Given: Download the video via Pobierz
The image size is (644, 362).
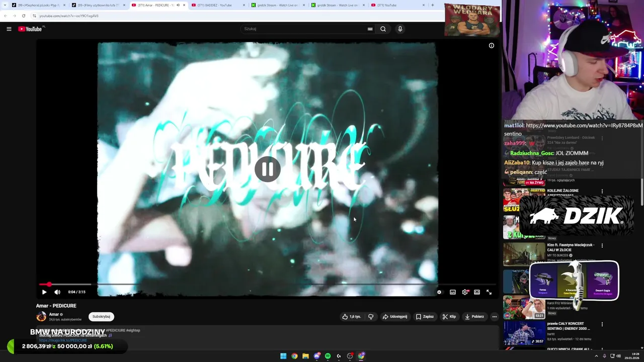Looking at the screenshot, I should pyautogui.click(x=474, y=317).
